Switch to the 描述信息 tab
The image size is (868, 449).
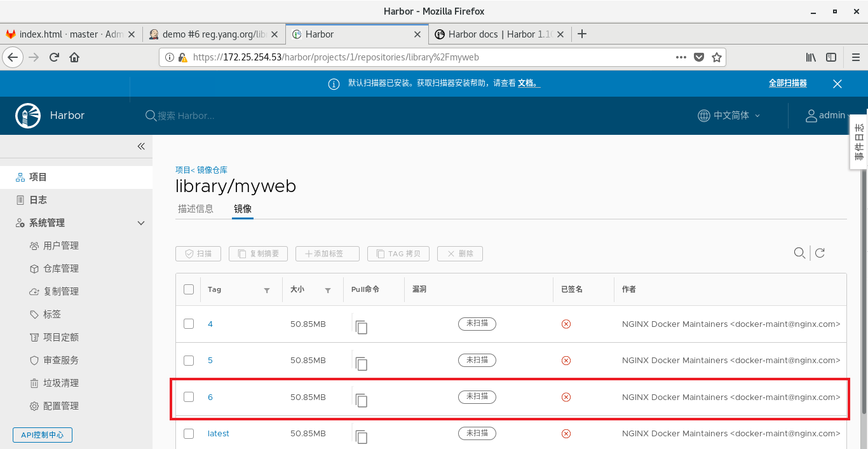[x=196, y=209]
